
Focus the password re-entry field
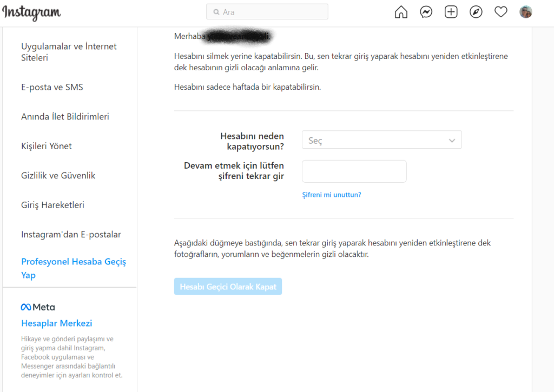pyautogui.click(x=354, y=171)
